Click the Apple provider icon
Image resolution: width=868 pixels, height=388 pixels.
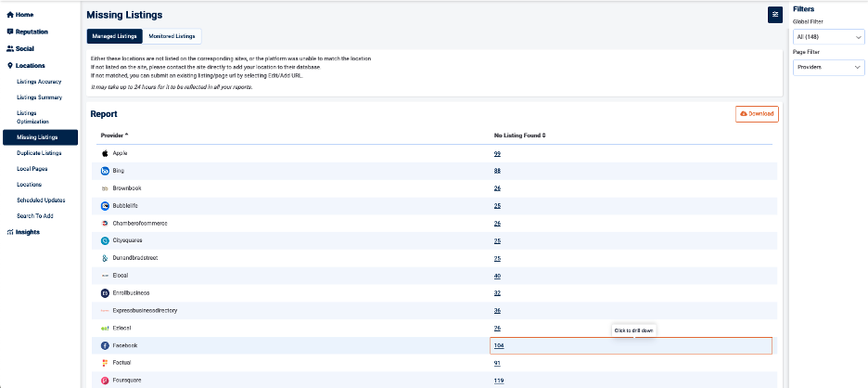coord(105,153)
